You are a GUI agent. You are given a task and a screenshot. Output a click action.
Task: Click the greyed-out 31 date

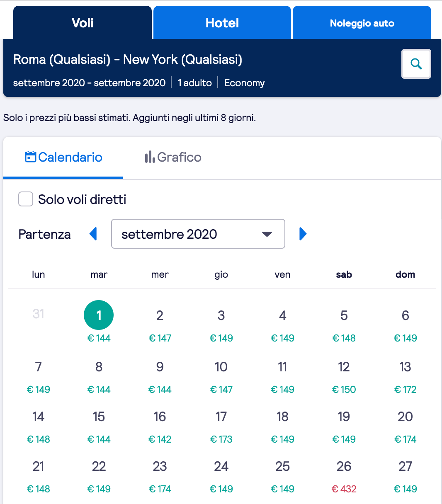(39, 314)
